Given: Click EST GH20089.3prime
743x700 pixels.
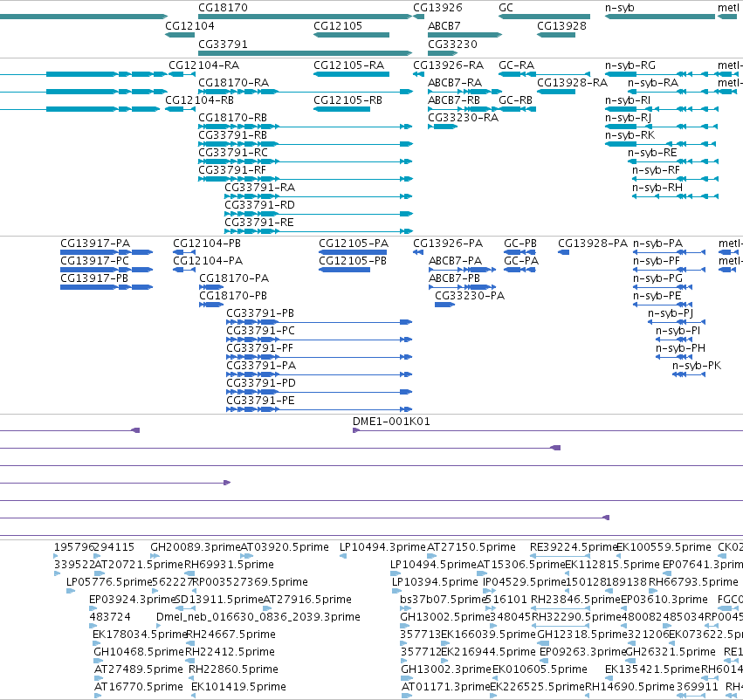Looking at the screenshot, I should click(155, 556).
